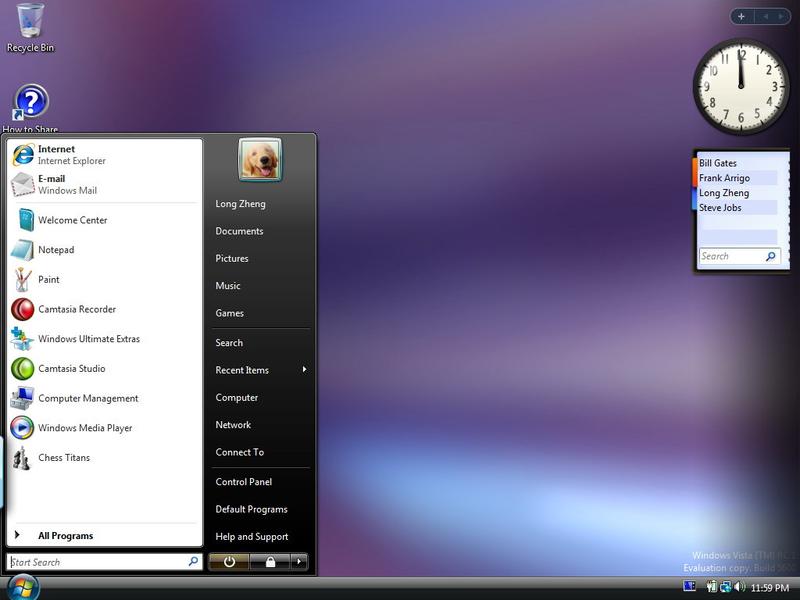Open the Recycle Bin desktop icon

(30, 28)
